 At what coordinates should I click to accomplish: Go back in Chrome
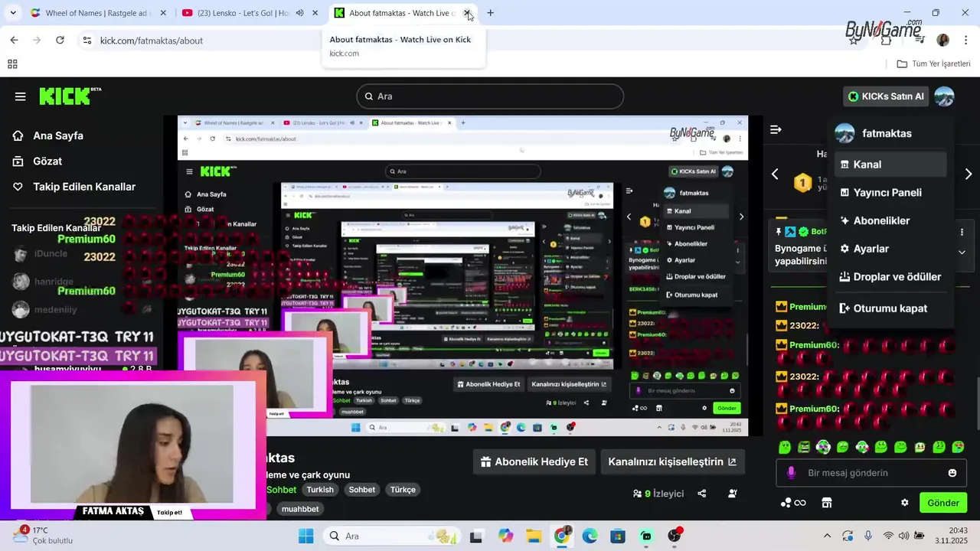[14, 40]
